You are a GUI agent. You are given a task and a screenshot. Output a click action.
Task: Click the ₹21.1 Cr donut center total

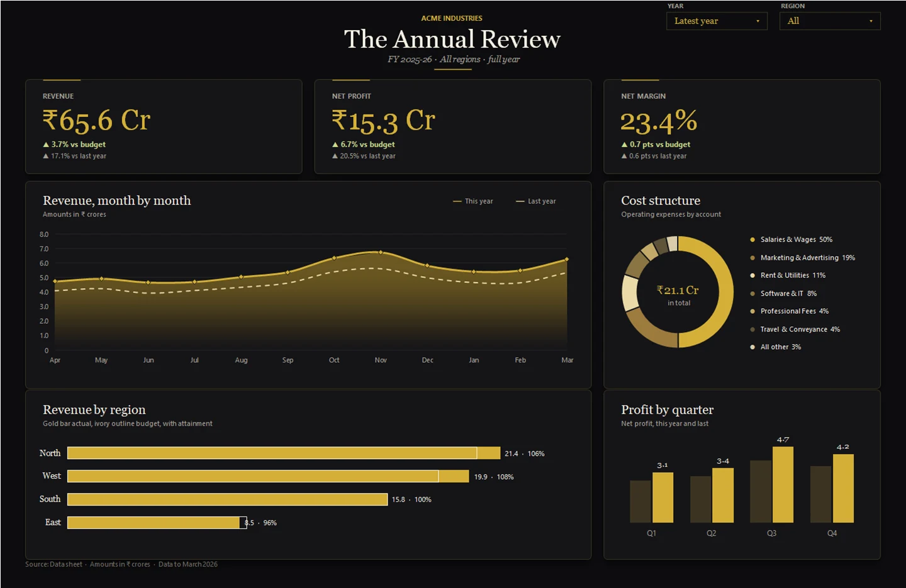tap(678, 291)
